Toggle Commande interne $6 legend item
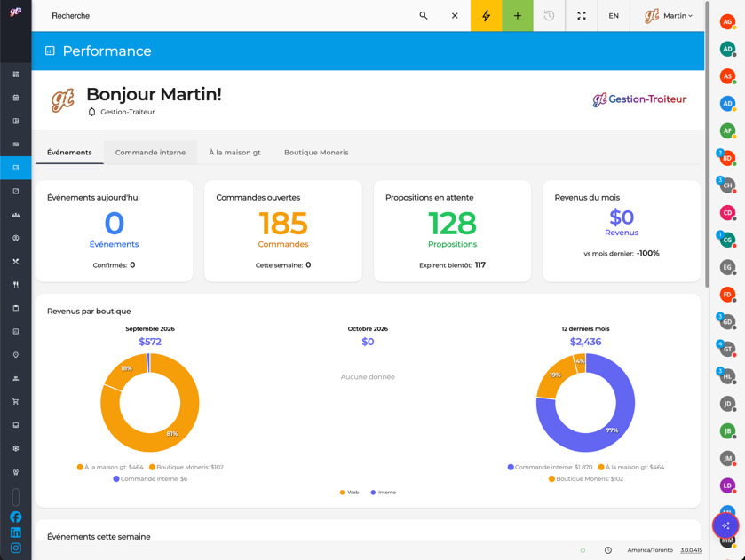Image resolution: width=745 pixels, height=560 pixels. tap(150, 478)
